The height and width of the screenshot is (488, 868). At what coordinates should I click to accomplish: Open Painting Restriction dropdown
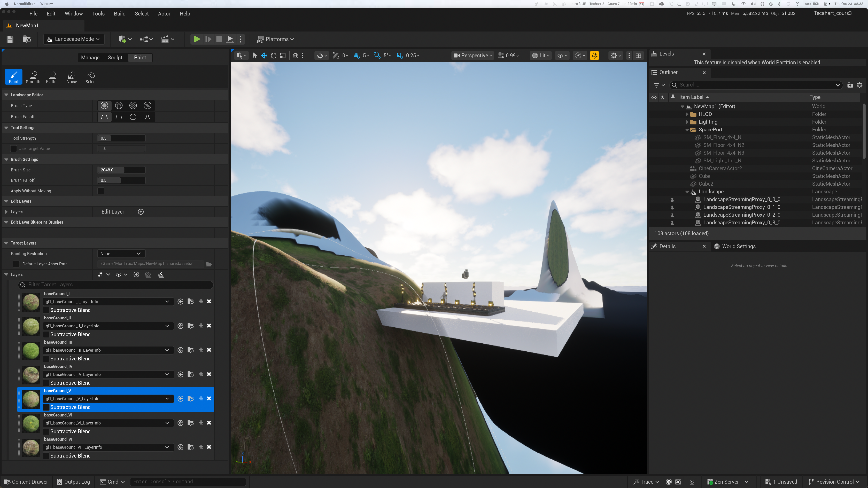121,254
